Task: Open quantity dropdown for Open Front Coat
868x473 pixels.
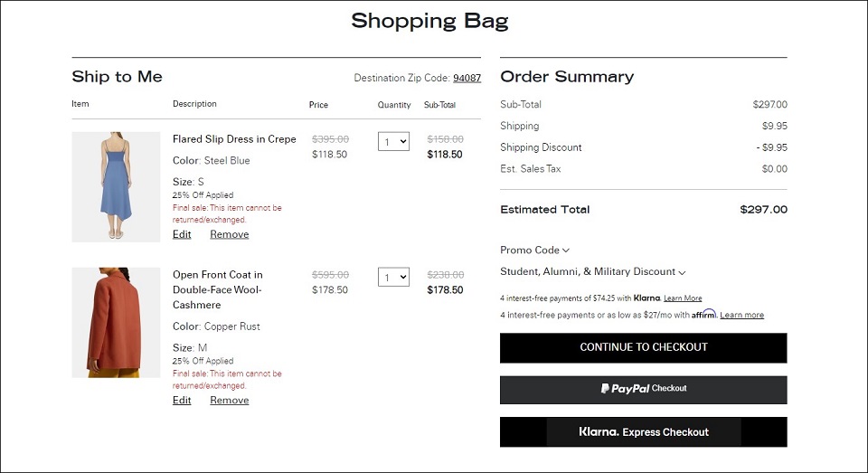Action: point(393,278)
